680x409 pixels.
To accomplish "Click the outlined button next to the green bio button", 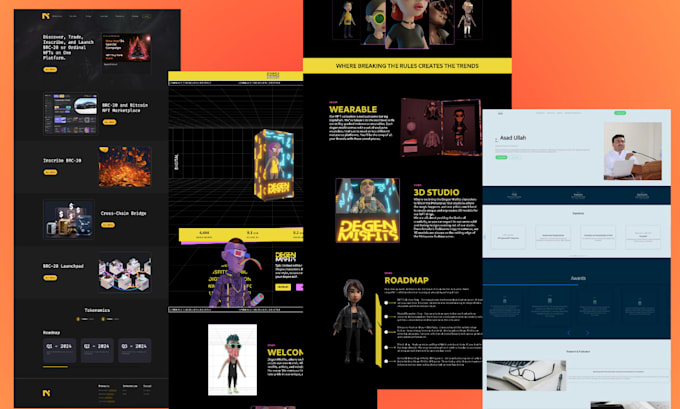I will point(515,157).
